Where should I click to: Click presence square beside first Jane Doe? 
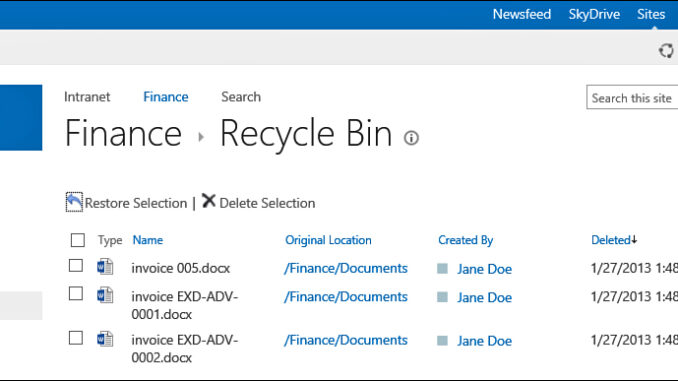442,269
